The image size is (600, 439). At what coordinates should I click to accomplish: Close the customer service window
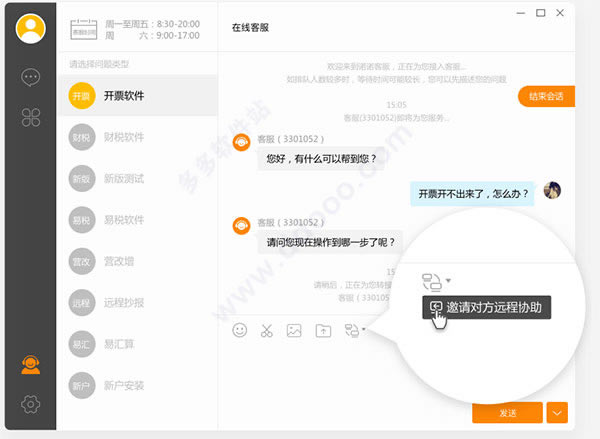click(560, 13)
